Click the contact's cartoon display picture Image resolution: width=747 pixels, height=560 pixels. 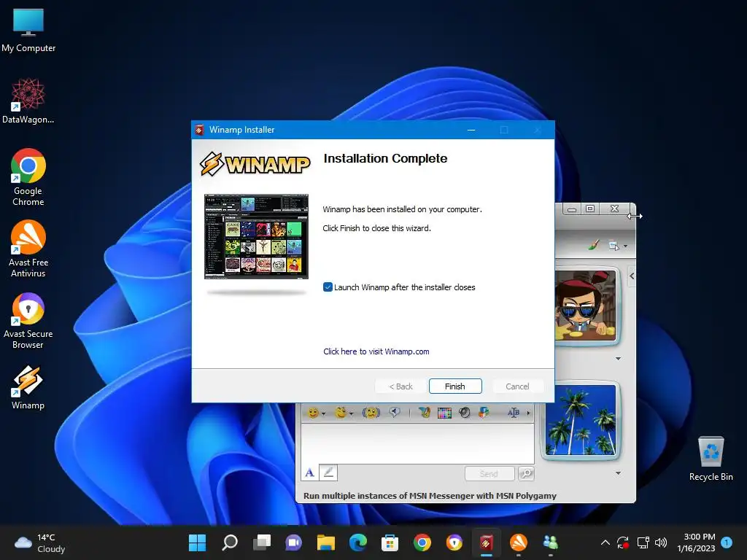click(x=586, y=306)
